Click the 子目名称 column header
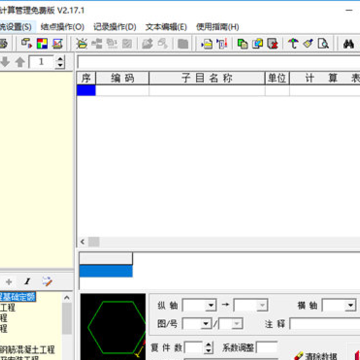 [207, 78]
